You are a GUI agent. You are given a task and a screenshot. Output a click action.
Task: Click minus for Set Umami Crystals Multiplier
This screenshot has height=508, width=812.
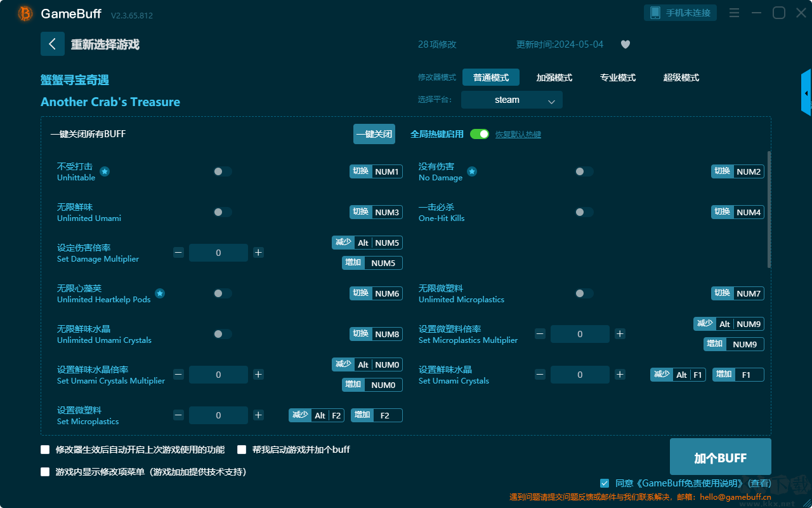[178, 375]
